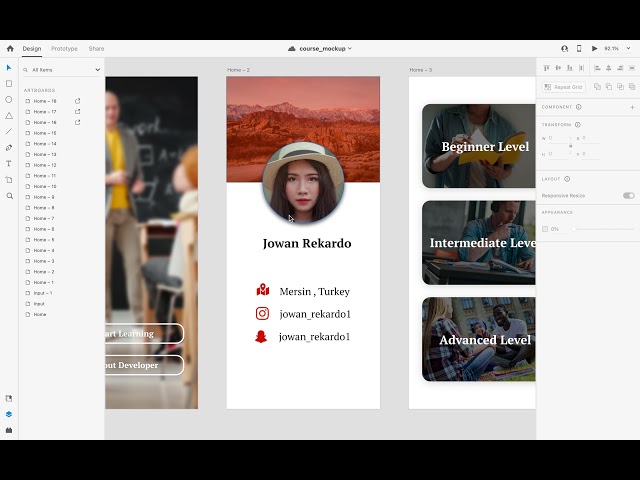Click the Repeat Grid button
This screenshot has width=640, height=480.
[564, 87]
